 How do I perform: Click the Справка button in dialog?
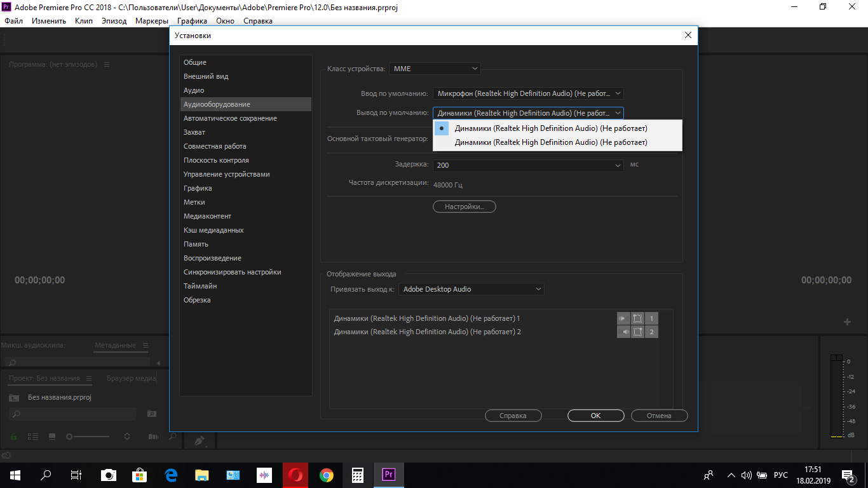(x=513, y=416)
